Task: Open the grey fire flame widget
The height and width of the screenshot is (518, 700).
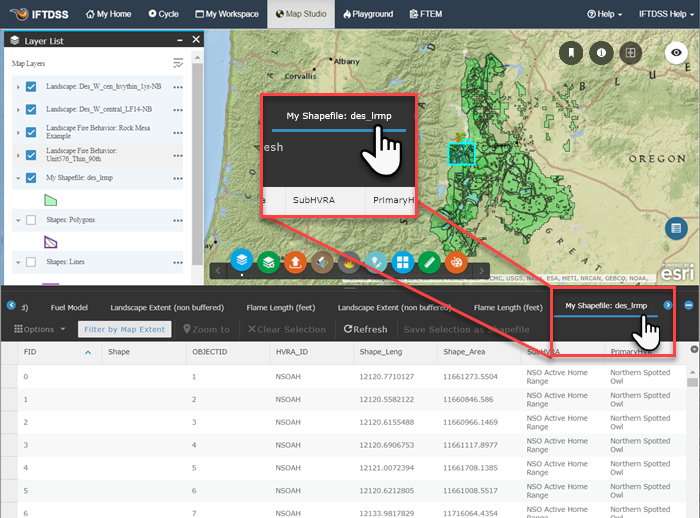Action: point(349,262)
